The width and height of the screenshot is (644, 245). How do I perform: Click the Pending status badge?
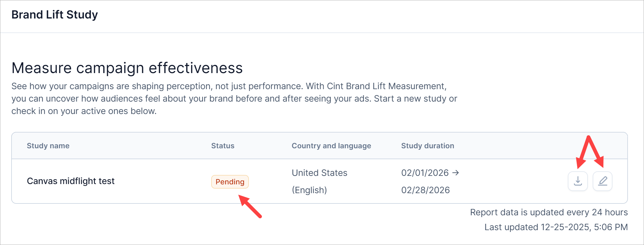click(x=230, y=182)
